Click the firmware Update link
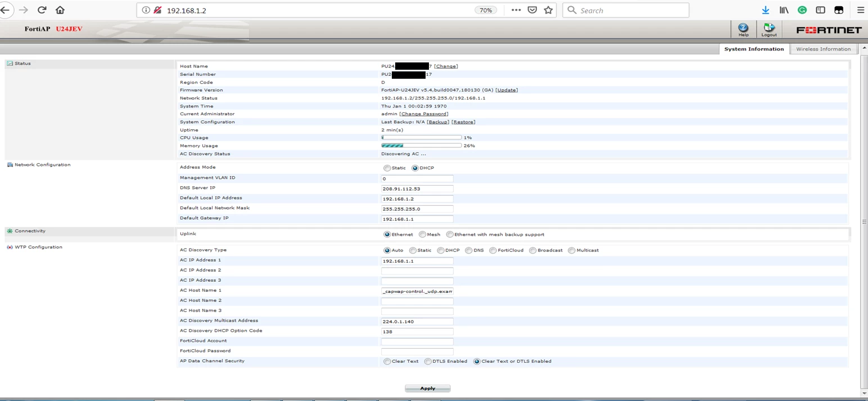868x401 pixels. [507, 90]
